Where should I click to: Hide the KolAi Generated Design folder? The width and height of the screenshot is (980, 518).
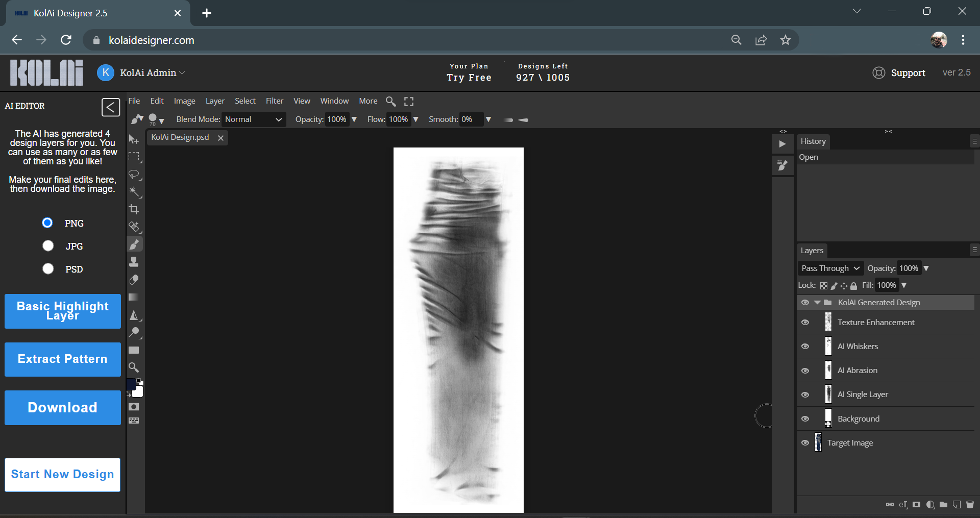point(805,303)
